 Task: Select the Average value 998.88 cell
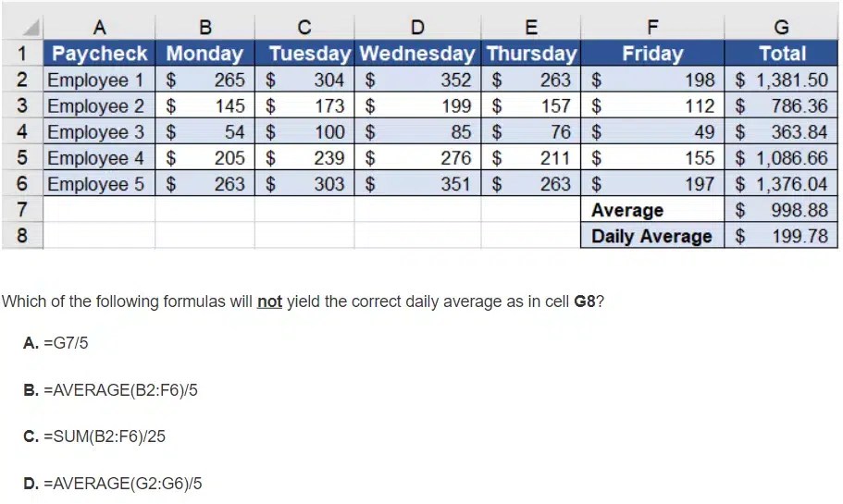[781, 210]
